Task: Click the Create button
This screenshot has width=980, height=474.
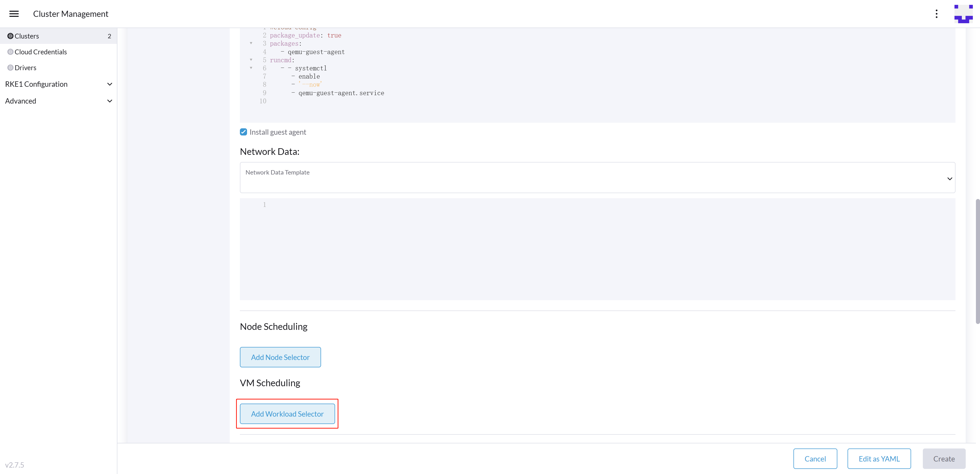Action: click(944, 458)
